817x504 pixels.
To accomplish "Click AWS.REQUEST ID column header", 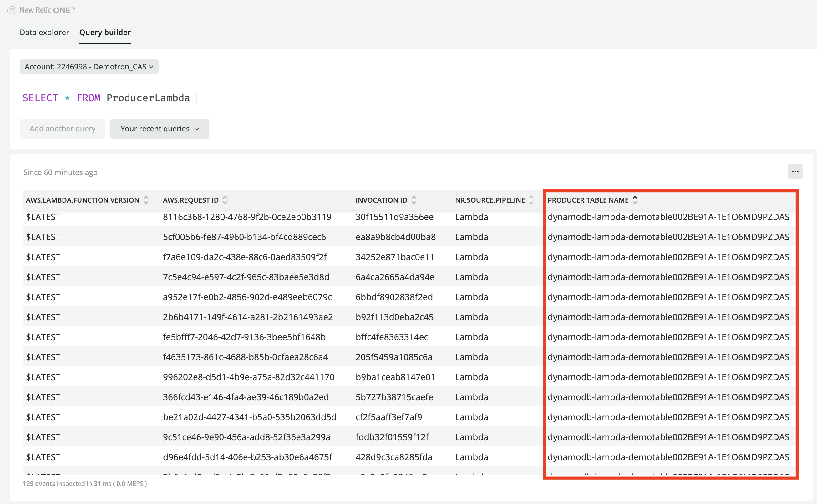I will (x=191, y=200).
